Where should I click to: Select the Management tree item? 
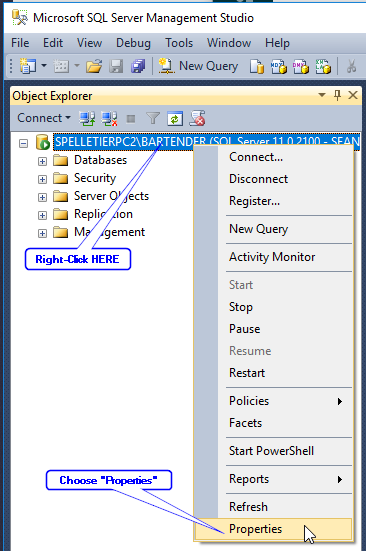109,232
